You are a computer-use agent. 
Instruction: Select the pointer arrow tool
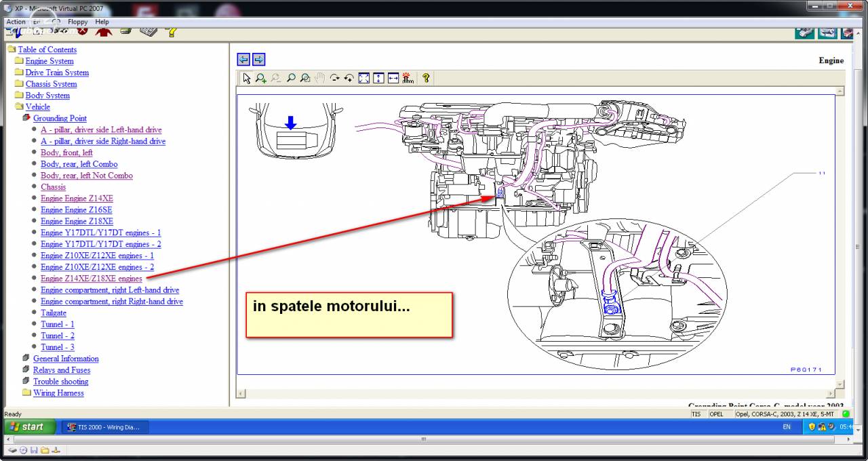pyautogui.click(x=247, y=78)
